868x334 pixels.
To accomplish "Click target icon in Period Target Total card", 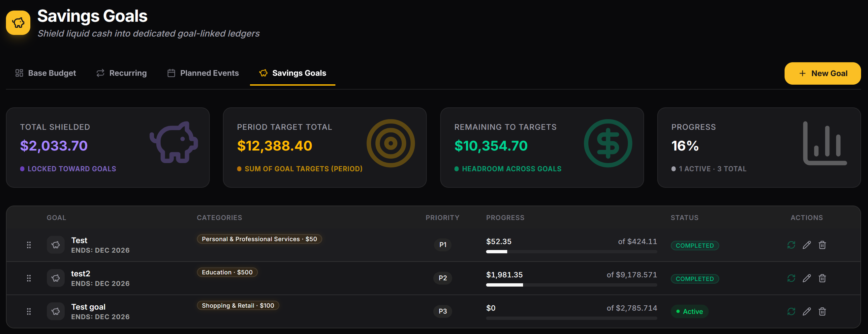I will pos(390,143).
